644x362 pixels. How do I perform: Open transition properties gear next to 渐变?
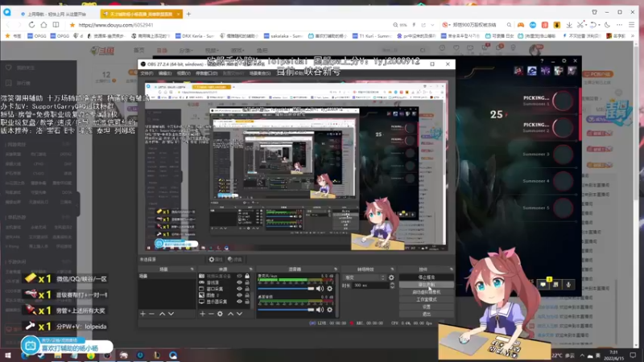coord(391,278)
